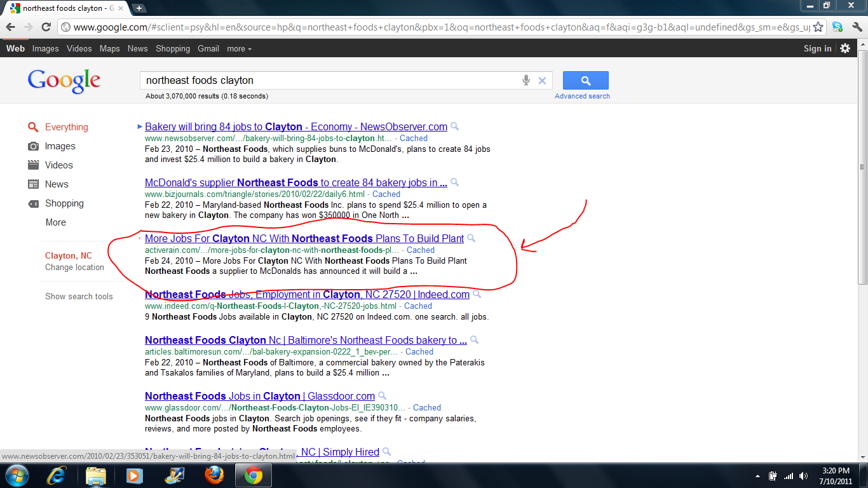Clear the search box with the X

(x=542, y=81)
